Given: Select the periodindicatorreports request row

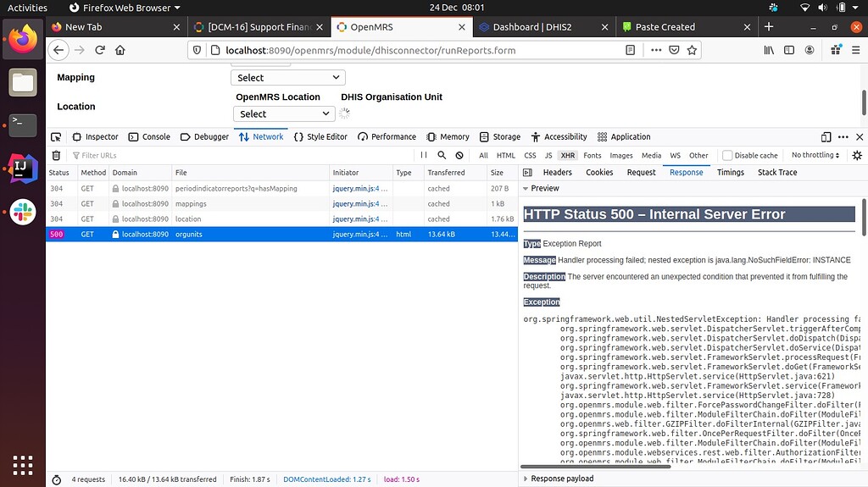Looking at the screenshot, I should tap(281, 188).
